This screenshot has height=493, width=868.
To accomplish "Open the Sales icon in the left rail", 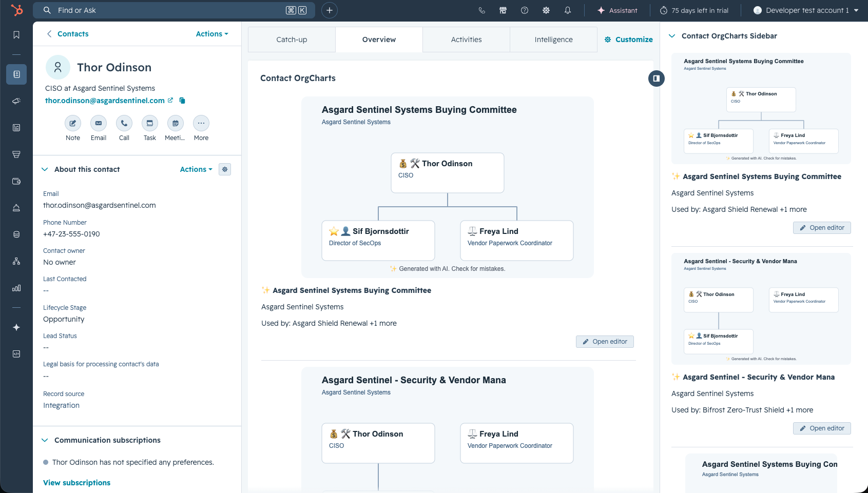I will (16, 154).
